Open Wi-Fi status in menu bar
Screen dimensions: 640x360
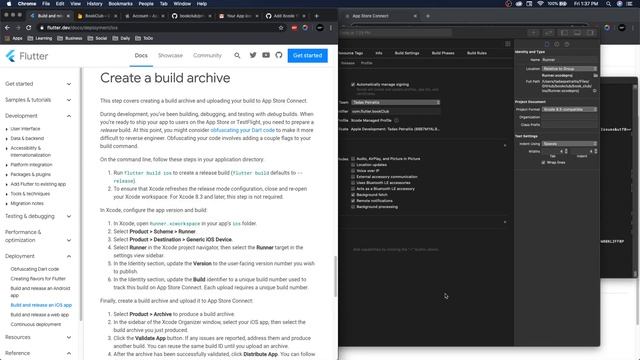[x=540, y=4]
